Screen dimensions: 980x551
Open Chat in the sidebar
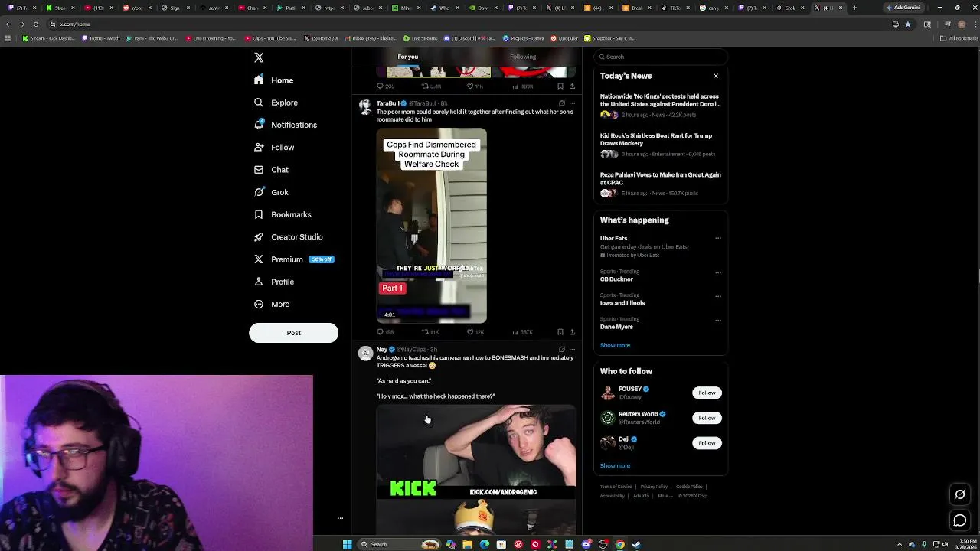coord(271,170)
